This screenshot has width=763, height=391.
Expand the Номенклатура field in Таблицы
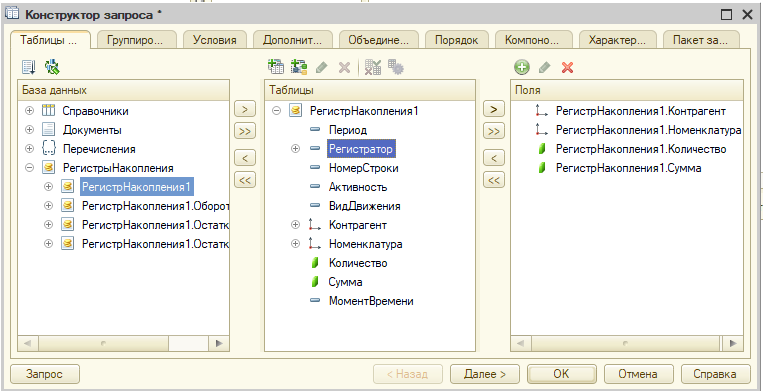tap(295, 244)
